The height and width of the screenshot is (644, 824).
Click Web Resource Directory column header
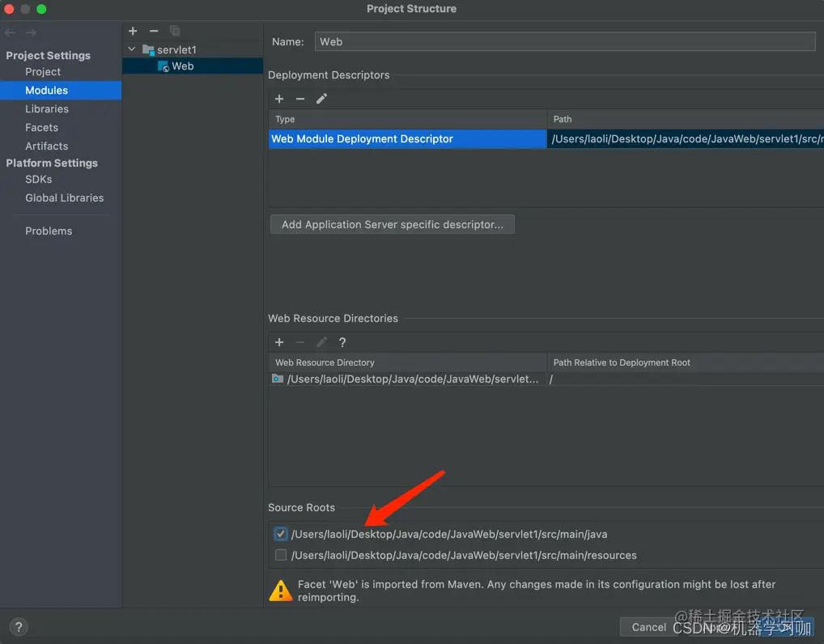coord(407,362)
